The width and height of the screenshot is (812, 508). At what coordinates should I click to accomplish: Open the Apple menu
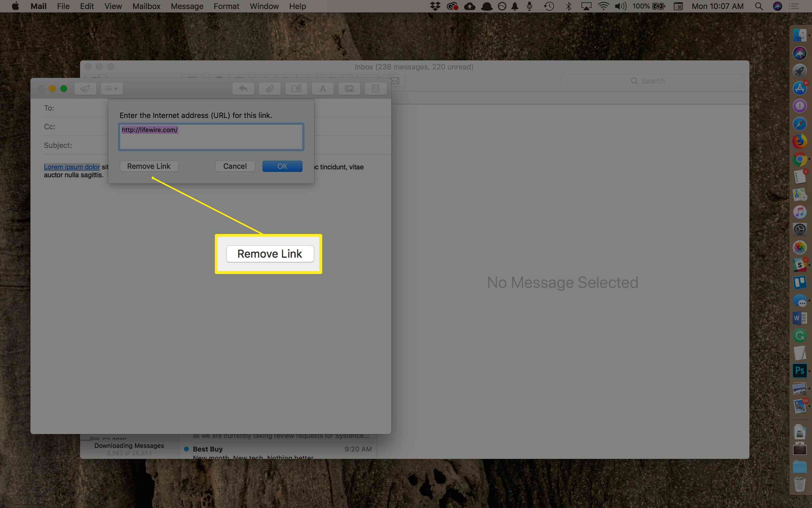(15, 6)
